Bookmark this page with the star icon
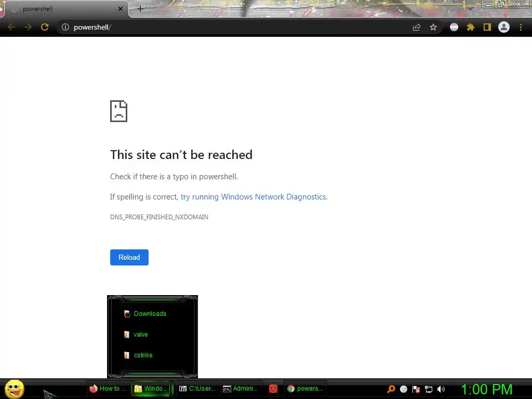This screenshot has width=532, height=399. tap(433, 27)
